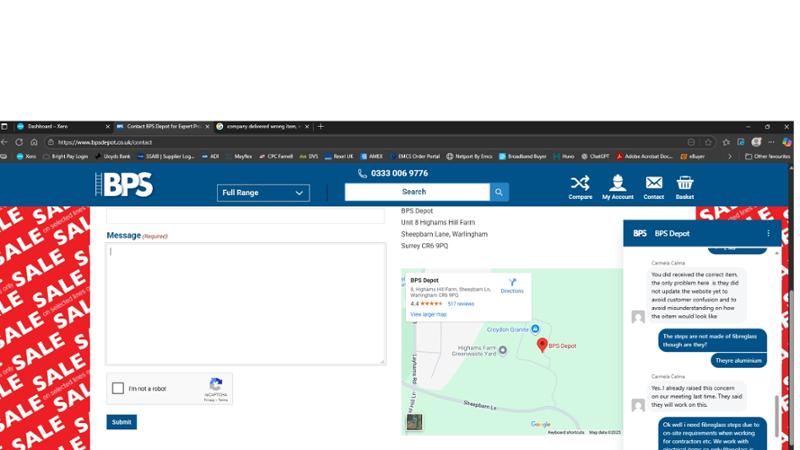The width and height of the screenshot is (800, 450).
Task: Click the Google logo on map
Action: pyautogui.click(x=540, y=424)
